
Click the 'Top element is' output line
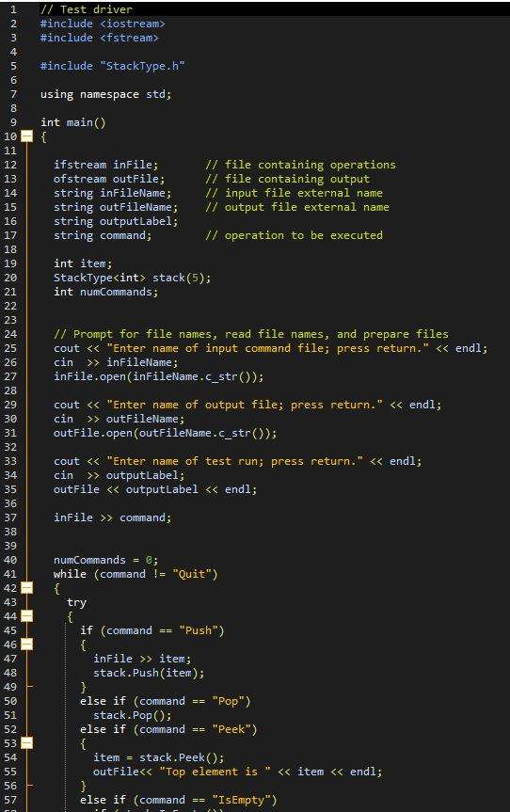pos(238,772)
